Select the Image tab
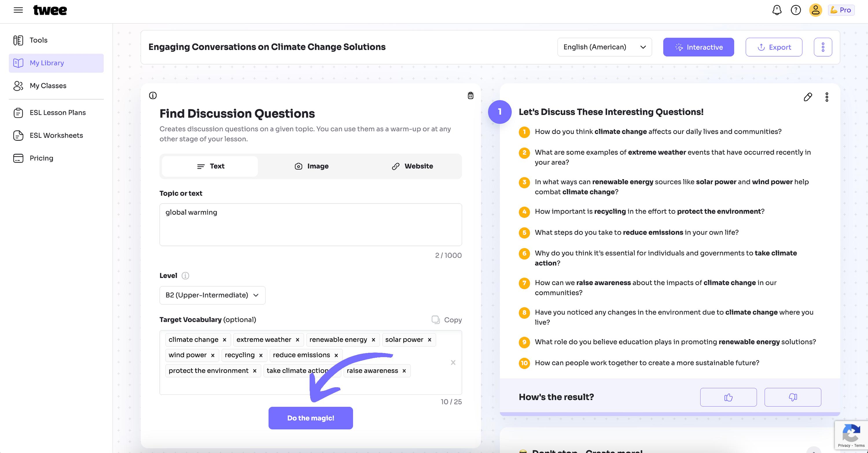 point(311,166)
